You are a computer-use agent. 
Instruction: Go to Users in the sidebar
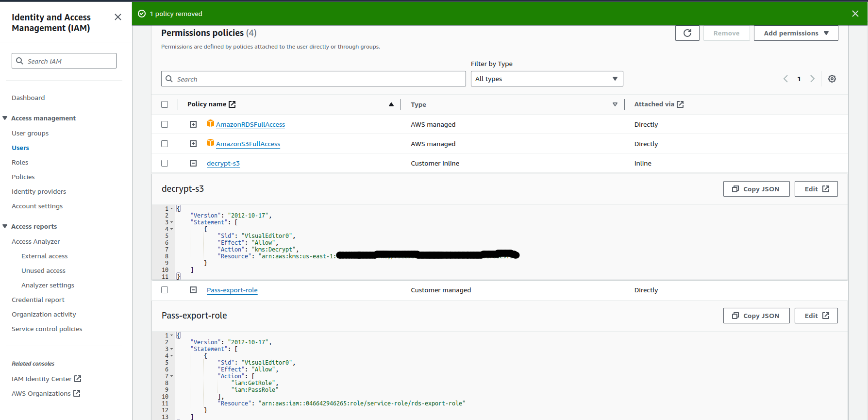click(20, 148)
